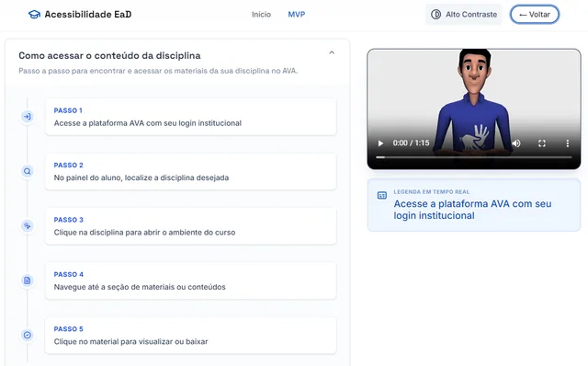
Task: Select the 'Navegue até a seção de materiais' text
Action: pos(140,287)
